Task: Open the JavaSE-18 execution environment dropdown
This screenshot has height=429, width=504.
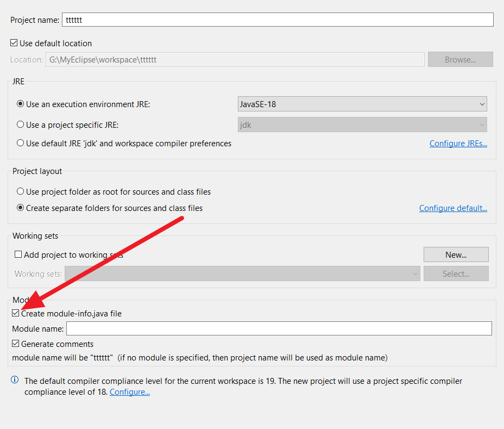Action: (362, 104)
